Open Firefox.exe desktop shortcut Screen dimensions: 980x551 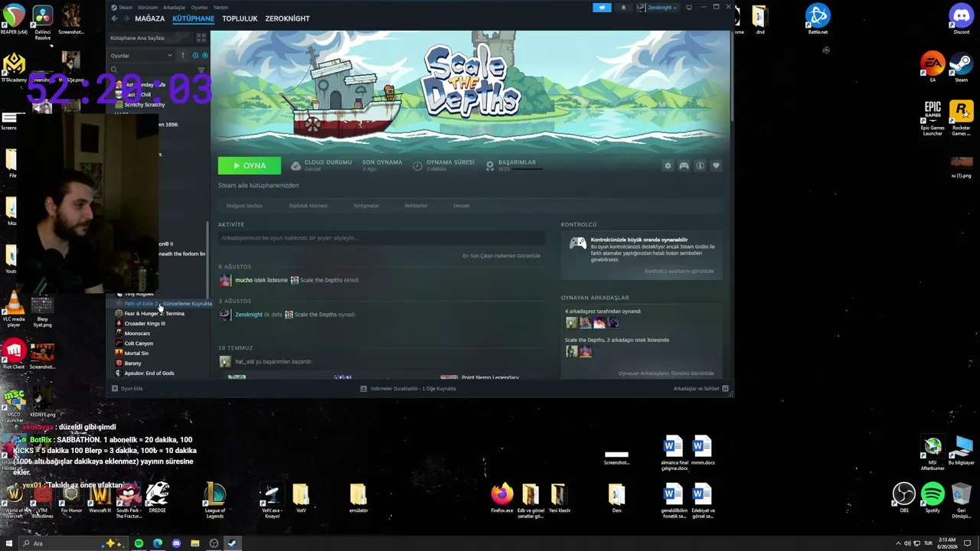502,497
